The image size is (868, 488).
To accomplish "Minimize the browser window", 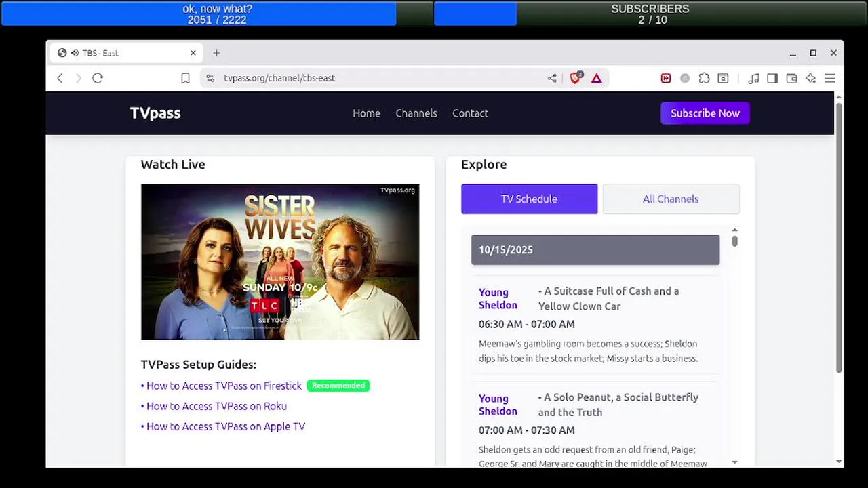I will click(793, 53).
